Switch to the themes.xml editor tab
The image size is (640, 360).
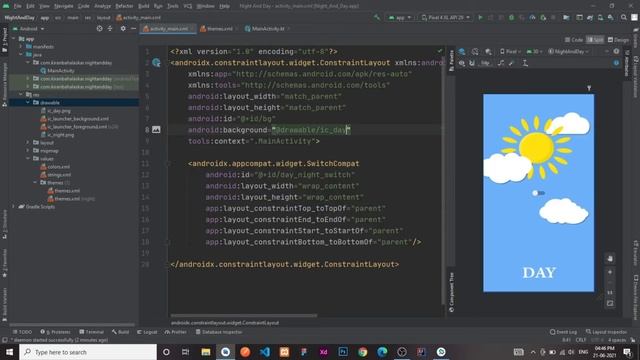coord(219,29)
